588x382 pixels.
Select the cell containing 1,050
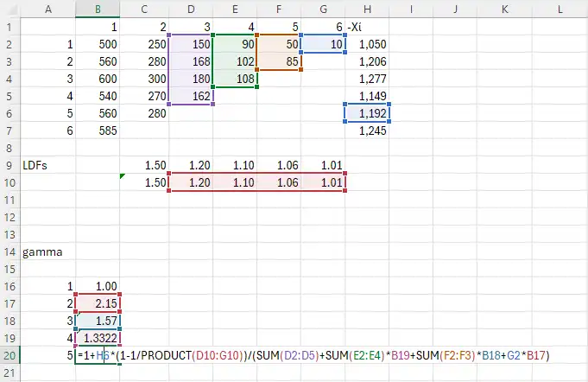(x=367, y=43)
